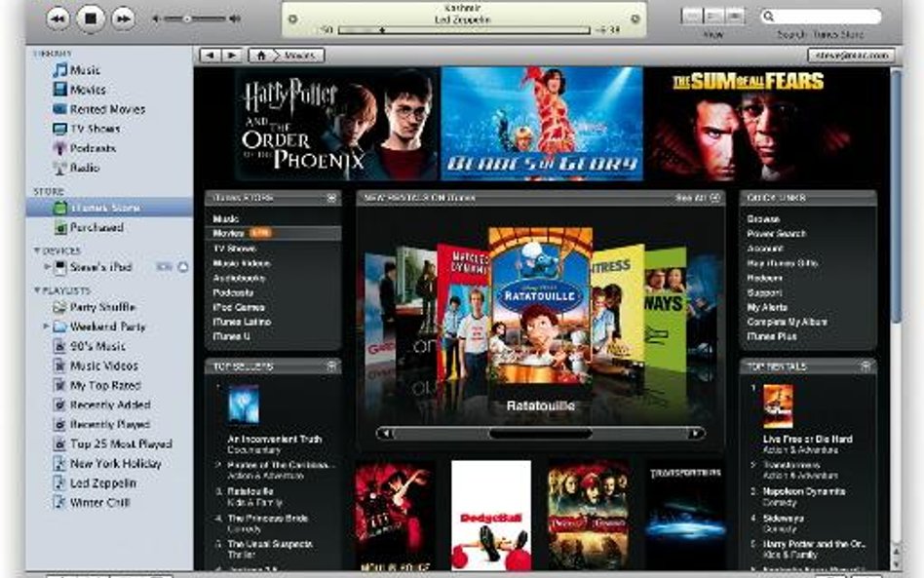This screenshot has height=578, width=924.
Task: Adjust the volume slider knob
Action: pyautogui.click(x=187, y=19)
